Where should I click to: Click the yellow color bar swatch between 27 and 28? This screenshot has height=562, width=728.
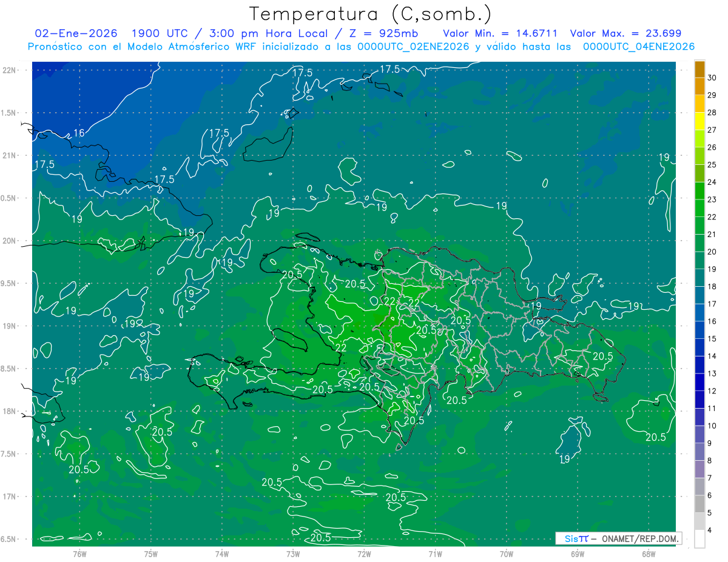point(699,121)
